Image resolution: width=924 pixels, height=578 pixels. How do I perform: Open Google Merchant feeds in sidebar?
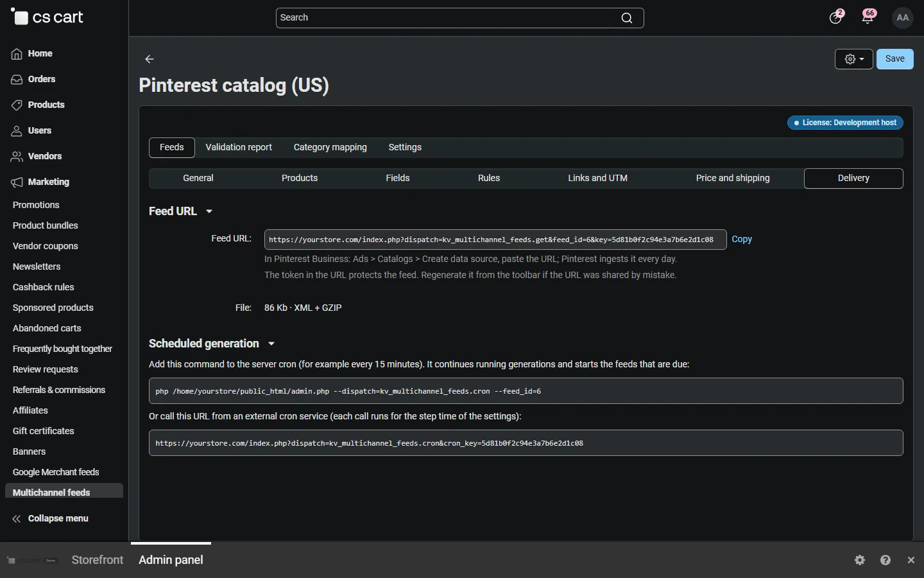pyautogui.click(x=56, y=472)
